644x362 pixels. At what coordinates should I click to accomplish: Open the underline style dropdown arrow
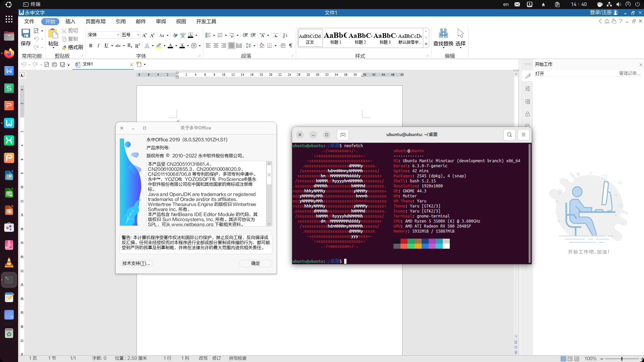(112, 46)
